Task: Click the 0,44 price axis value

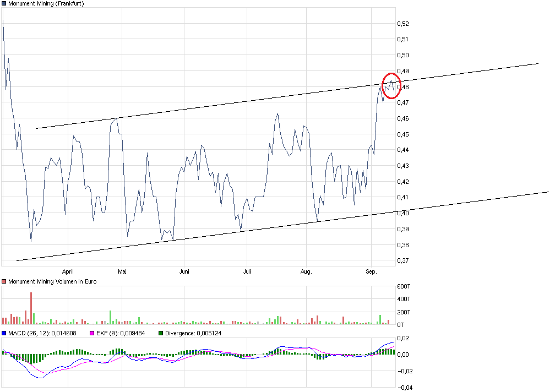Action: [x=403, y=150]
